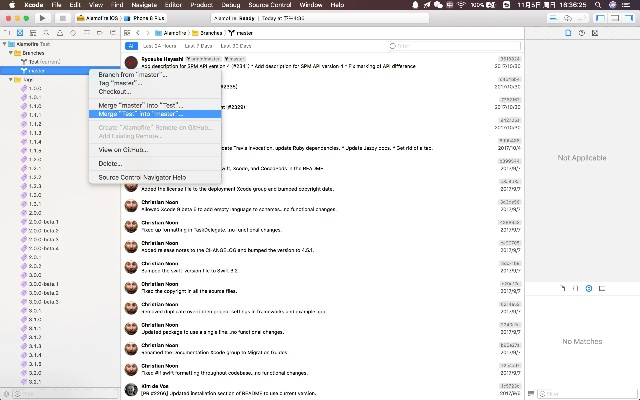This screenshot has width=640, height=400.
Task: Click Ryosuke Hayashi's avatar in commit list
Action: pyautogui.click(x=131, y=62)
